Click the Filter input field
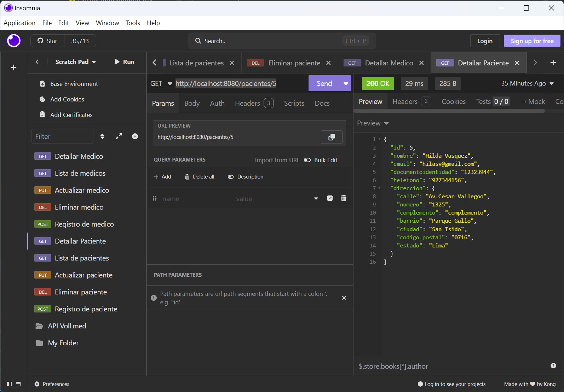 pos(62,136)
